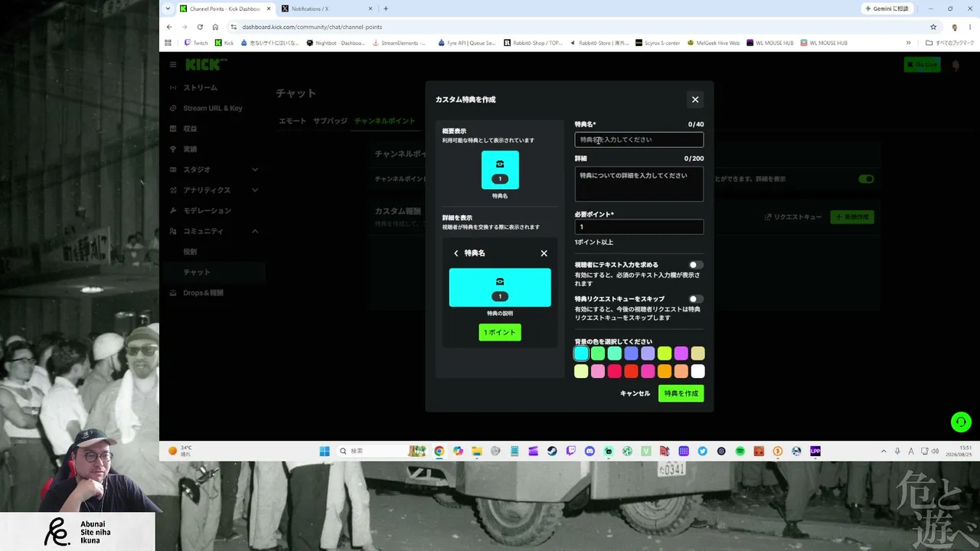This screenshot has width=980, height=551.
Task: Select the mint green color swatch
Action: (615, 354)
